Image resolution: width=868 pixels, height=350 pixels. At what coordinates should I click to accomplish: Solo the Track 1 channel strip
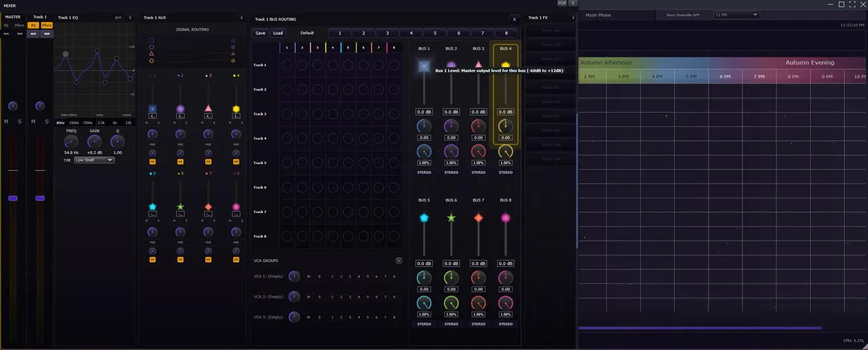[x=47, y=121]
